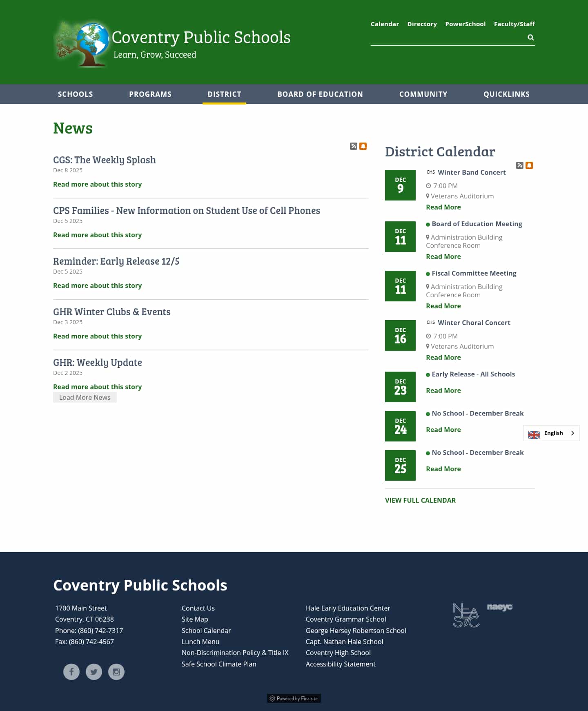The width and height of the screenshot is (588, 711).
Task: Open the Quicklinks menu
Action: click(x=506, y=94)
